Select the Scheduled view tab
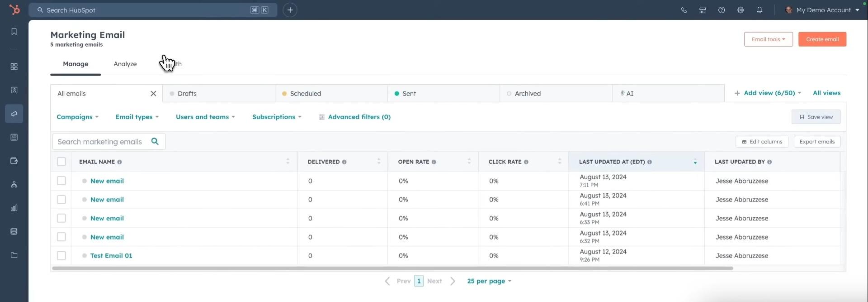The image size is (868, 302). point(331,93)
